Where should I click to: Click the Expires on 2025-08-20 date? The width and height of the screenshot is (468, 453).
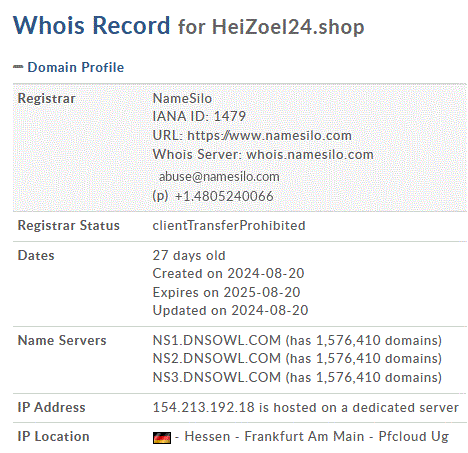coord(226,292)
